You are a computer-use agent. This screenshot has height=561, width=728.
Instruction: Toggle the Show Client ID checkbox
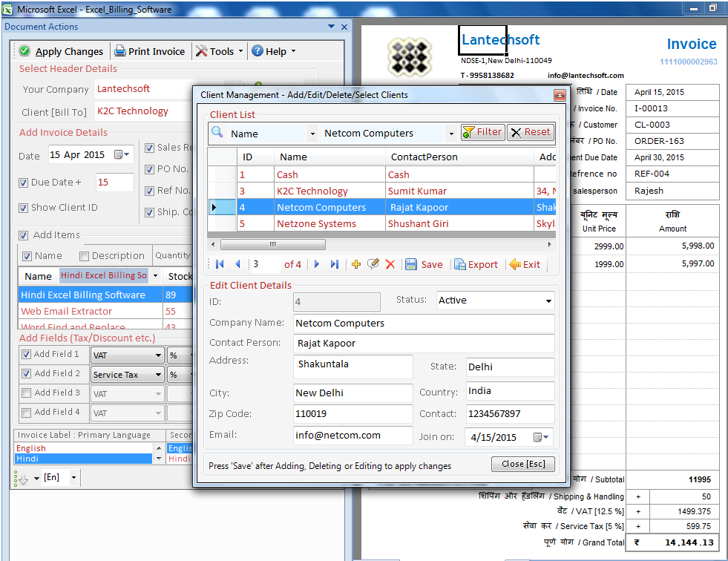23,208
